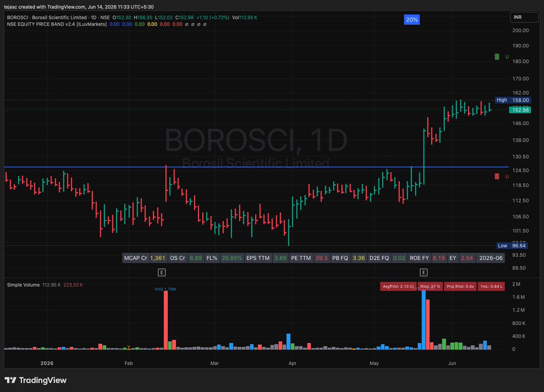544x392 pixels.
Task: Click the Apr label on time axis
Action: [x=292, y=363]
